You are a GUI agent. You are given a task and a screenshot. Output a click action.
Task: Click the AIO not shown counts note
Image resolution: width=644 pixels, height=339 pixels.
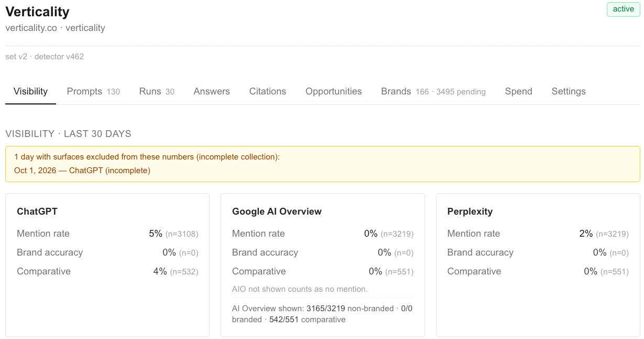tap(300, 289)
